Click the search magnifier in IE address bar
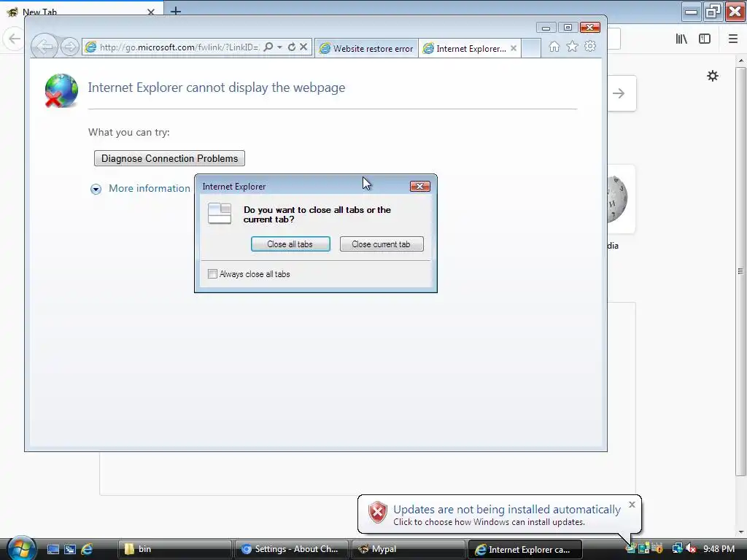747x560 pixels. click(268, 47)
